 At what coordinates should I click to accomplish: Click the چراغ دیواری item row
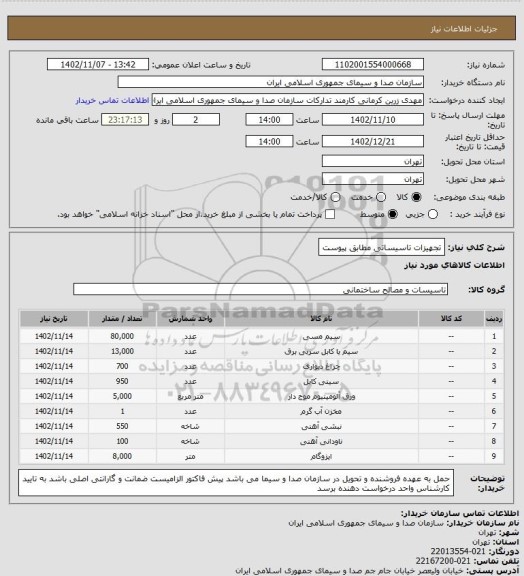pos(262,366)
